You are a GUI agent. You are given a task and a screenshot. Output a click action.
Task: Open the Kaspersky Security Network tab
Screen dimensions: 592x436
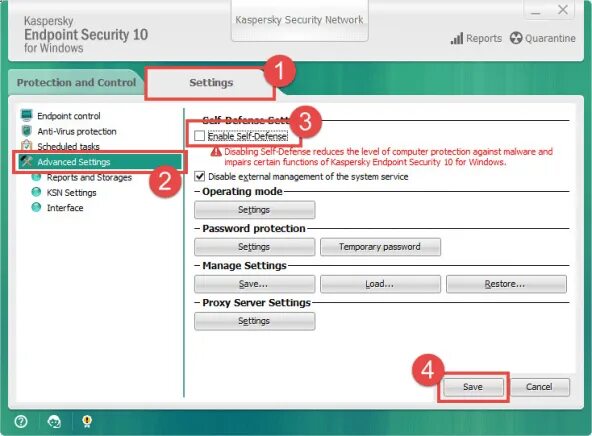pyautogui.click(x=299, y=20)
